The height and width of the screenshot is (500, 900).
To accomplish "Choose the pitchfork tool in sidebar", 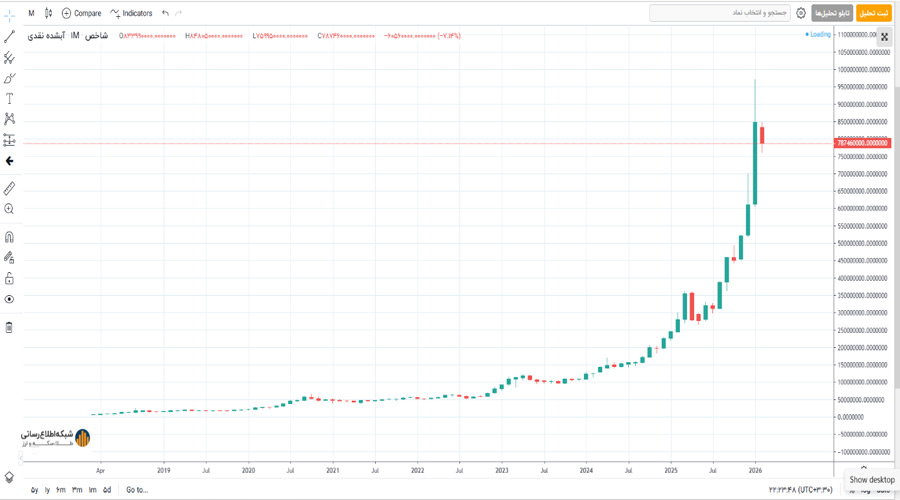I will pyautogui.click(x=9, y=57).
